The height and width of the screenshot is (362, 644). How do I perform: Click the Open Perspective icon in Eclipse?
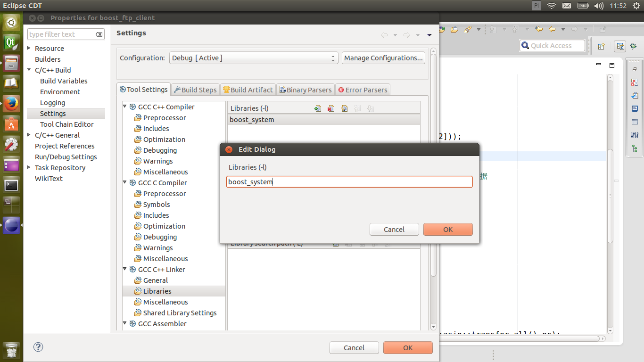click(601, 46)
